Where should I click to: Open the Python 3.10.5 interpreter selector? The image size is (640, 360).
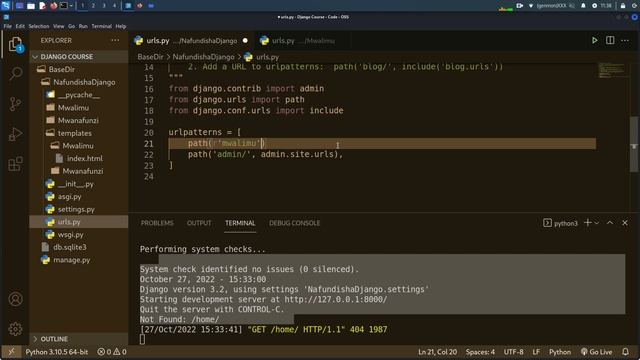pyautogui.click(x=57, y=351)
